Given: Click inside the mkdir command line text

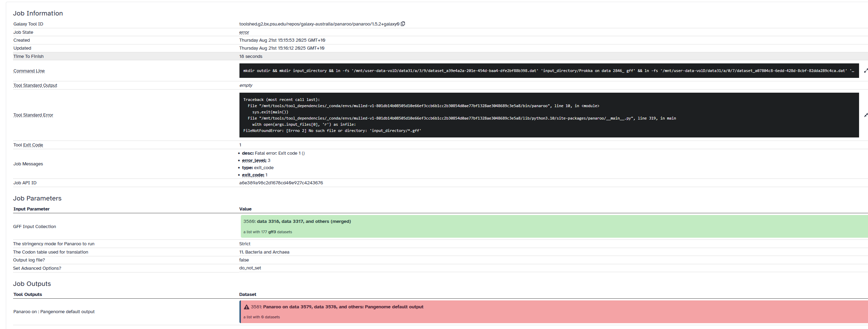Looking at the screenshot, I should point(549,71).
